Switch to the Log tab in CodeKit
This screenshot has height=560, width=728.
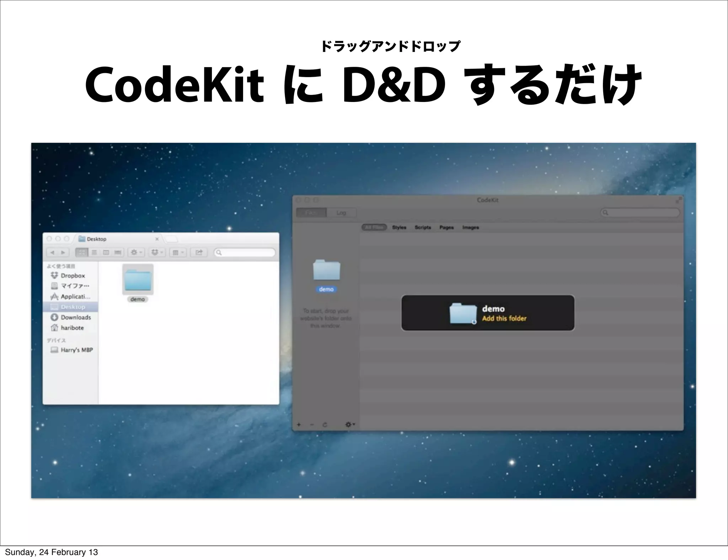pos(341,212)
